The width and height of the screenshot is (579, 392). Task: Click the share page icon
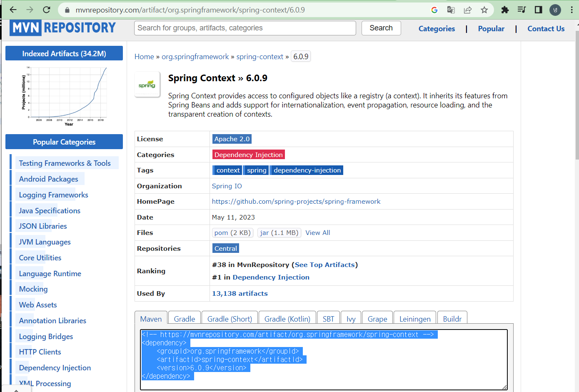467,10
